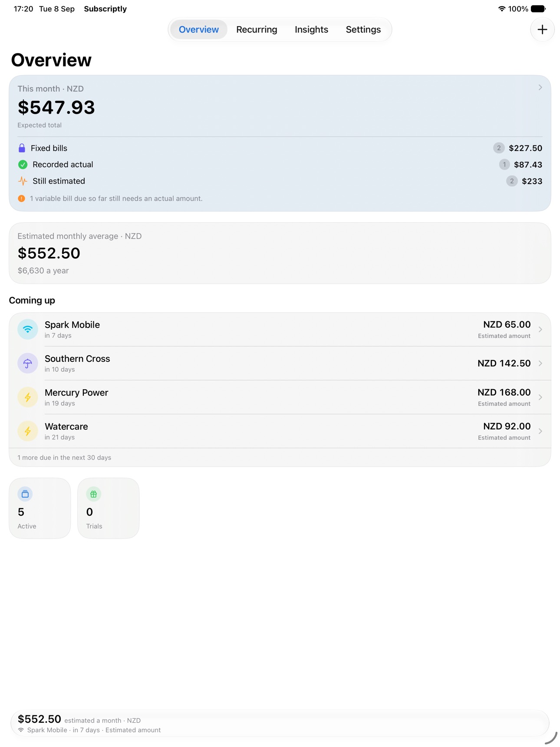The image size is (560, 747).
Task: Open Southern Cross details via its chevron
Action: pyautogui.click(x=540, y=364)
